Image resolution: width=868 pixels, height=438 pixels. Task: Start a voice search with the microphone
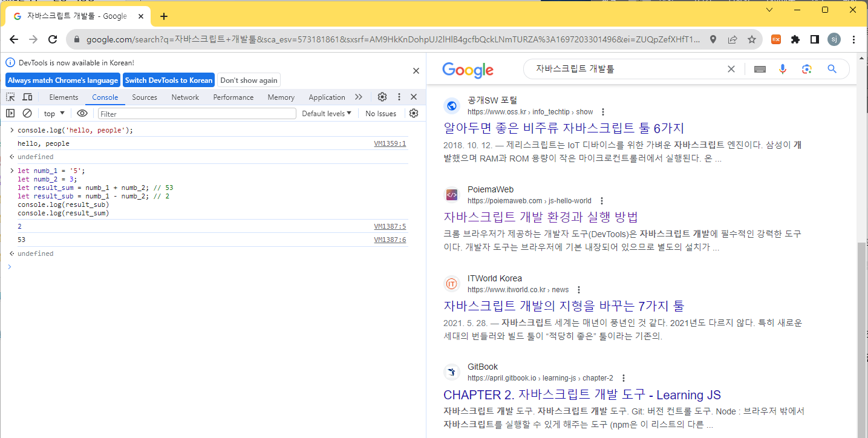tap(783, 69)
